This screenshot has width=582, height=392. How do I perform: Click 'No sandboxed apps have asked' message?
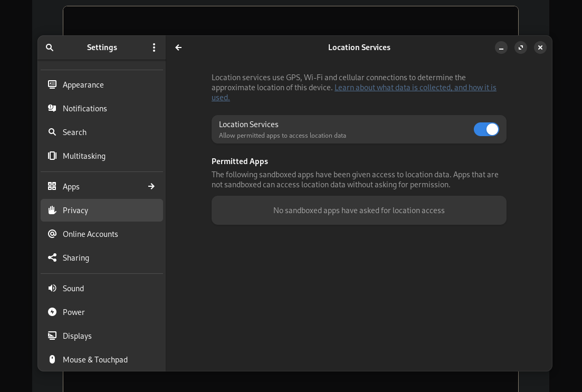pos(359,211)
